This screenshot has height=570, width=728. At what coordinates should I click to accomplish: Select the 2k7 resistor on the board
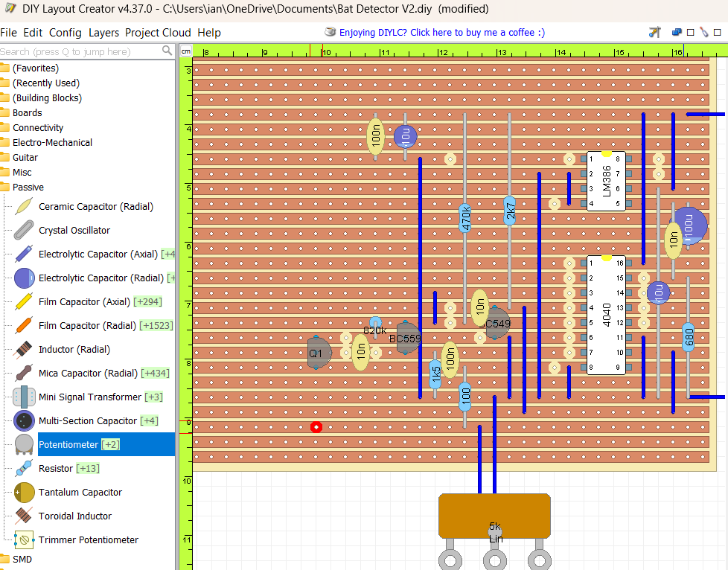pyautogui.click(x=509, y=211)
